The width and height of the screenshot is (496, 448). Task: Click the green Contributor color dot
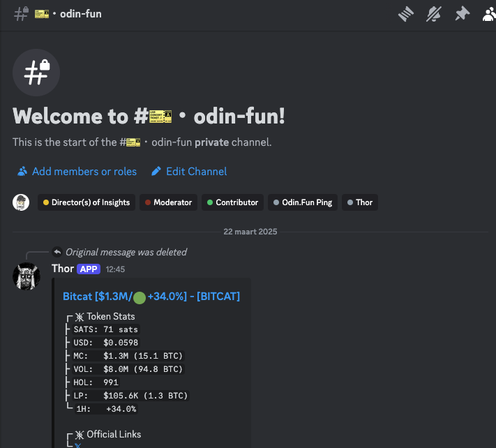[210, 202]
